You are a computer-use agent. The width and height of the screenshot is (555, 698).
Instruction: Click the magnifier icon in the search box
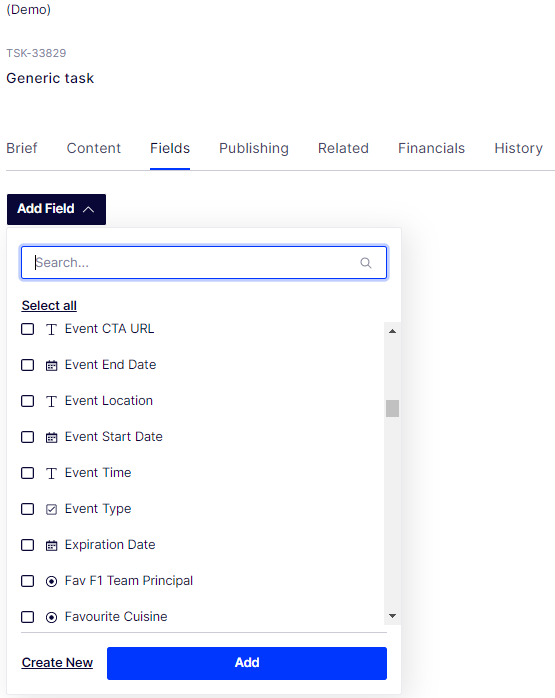pyautogui.click(x=366, y=263)
